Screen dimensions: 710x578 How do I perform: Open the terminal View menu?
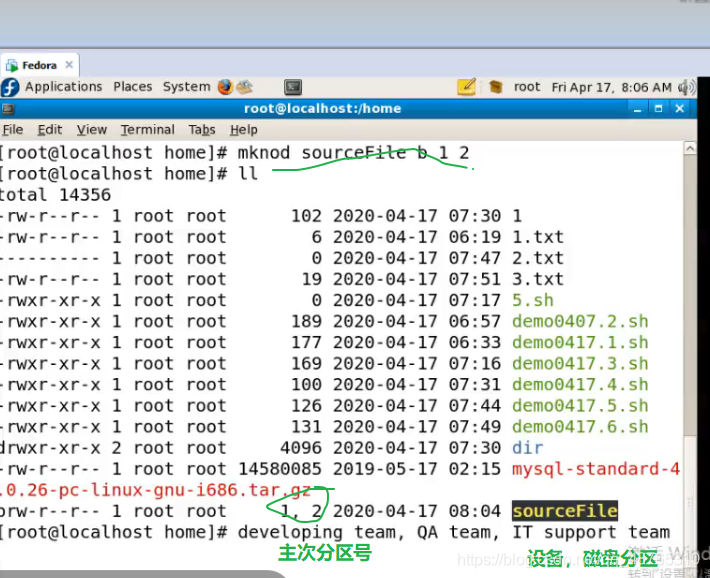point(91,130)
